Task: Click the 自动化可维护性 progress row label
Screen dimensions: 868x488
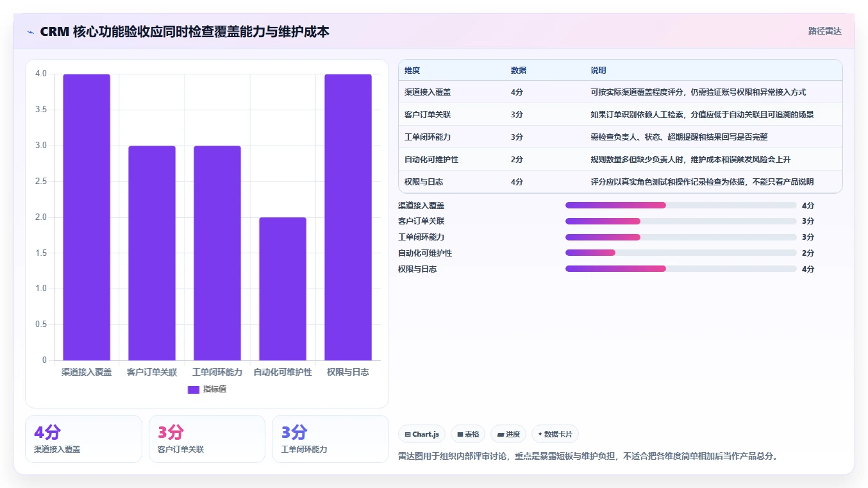Action: pos(425,253)
